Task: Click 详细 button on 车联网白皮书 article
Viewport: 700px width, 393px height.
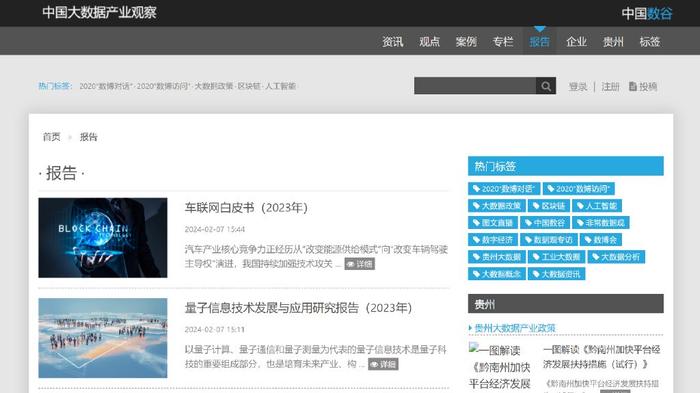Action: (359, 264)
